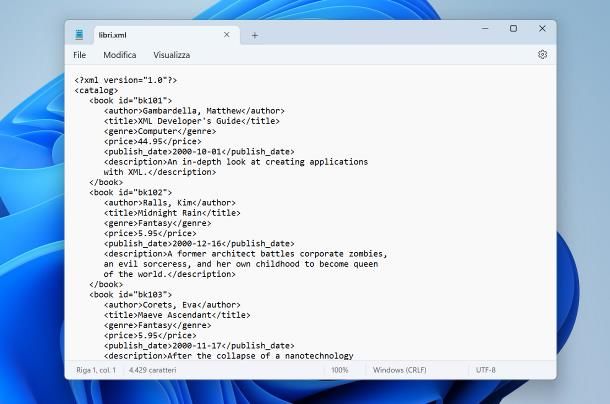
Task: Click the book id="bk102" line
Action: coord(130,192)
